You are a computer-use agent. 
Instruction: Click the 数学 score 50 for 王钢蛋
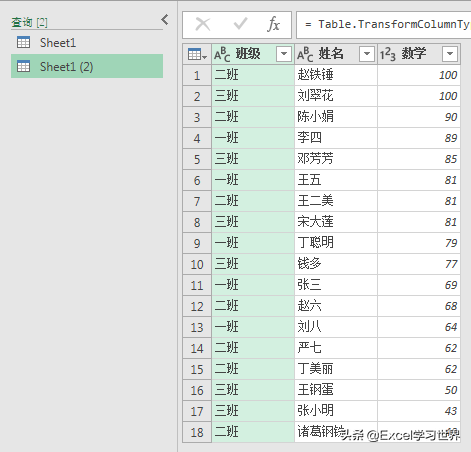point(419,390)
